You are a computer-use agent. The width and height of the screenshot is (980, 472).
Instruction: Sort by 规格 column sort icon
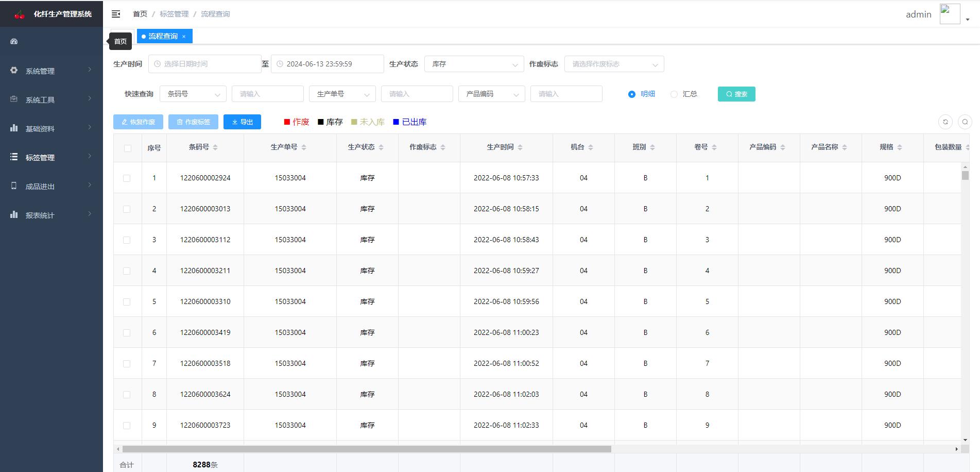click(900, 147)
